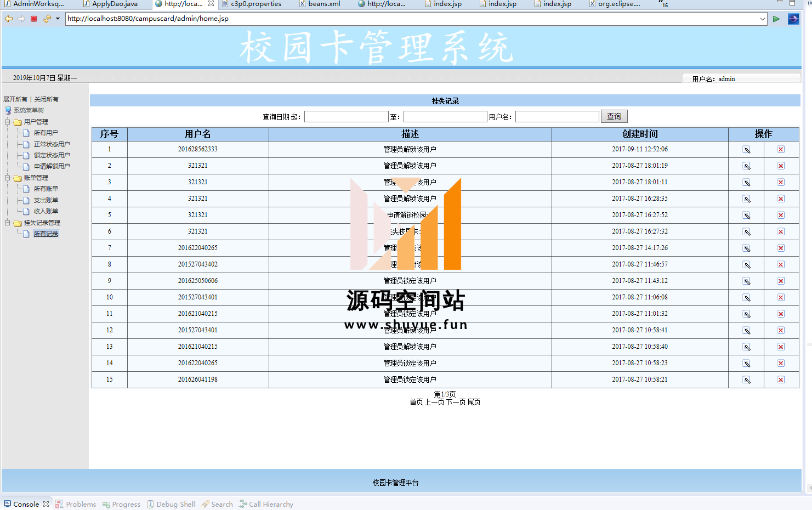Click the refresh page icon

click(x=47, y=19)
